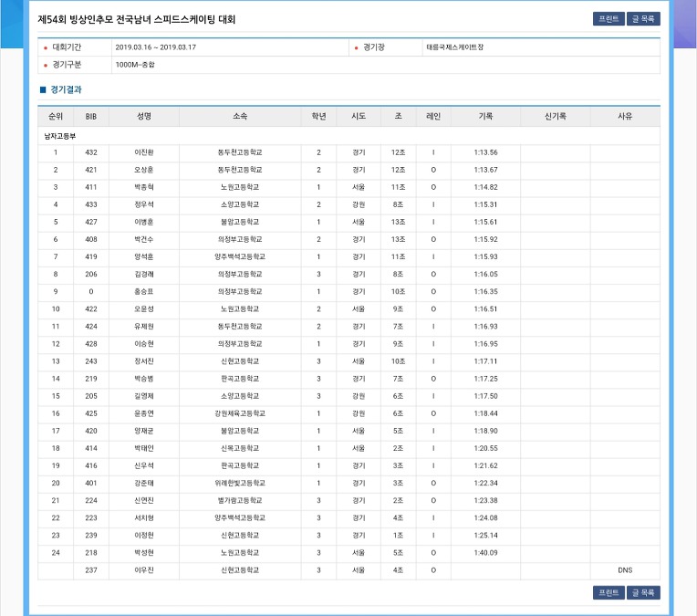697x616 pixels.
Task: Click the top 글 목록 button
Action: click(643, 18)
